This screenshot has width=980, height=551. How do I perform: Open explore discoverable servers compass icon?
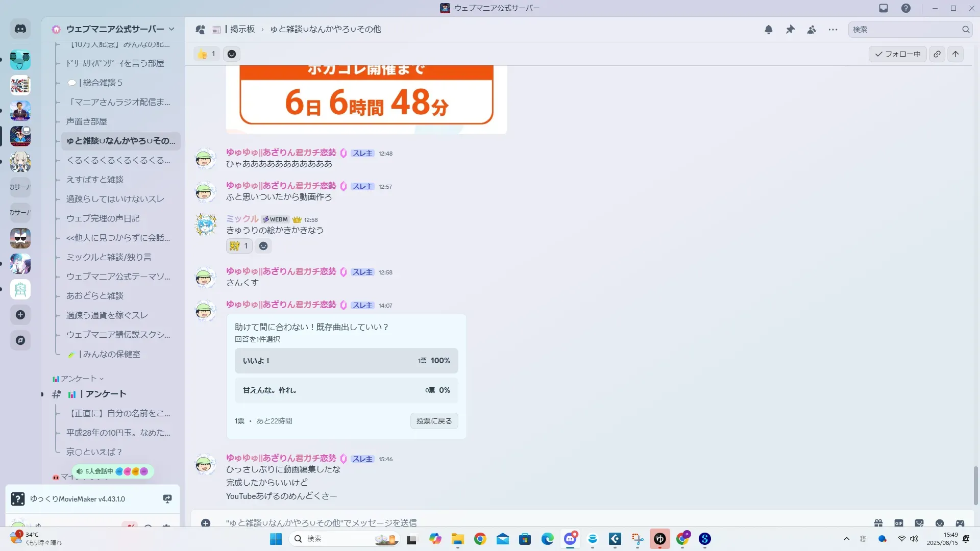pyautogui.click(x=20, y=340)
